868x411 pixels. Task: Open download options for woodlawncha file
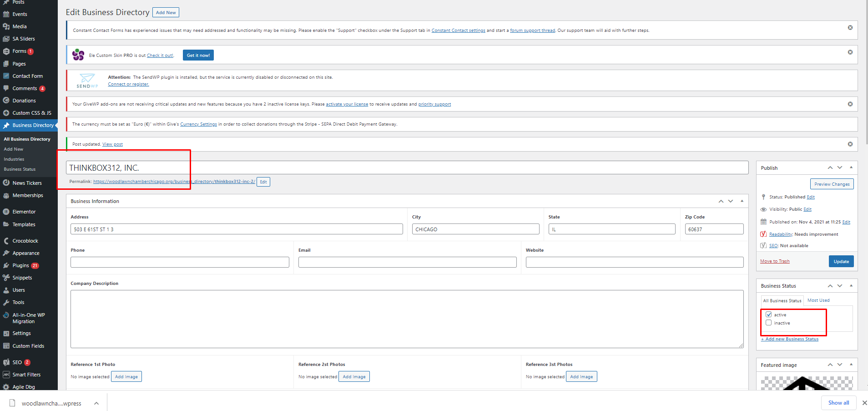click(x=96, y=403)
